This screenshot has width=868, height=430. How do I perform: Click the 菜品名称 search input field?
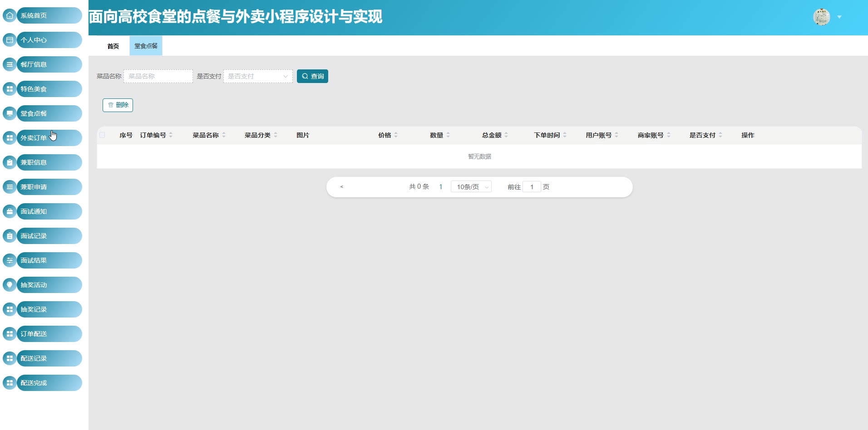pyautogui.click(x=158, y=76)
